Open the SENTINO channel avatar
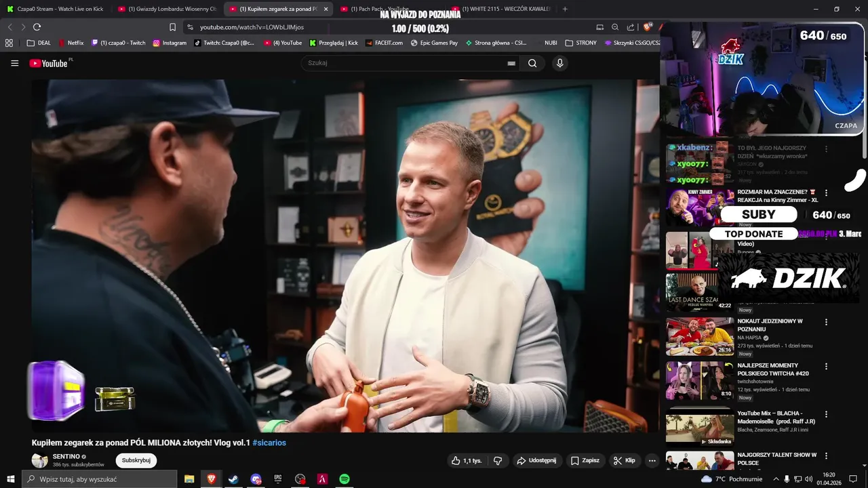The image size is (868, 488). click(x=40, y=460)
